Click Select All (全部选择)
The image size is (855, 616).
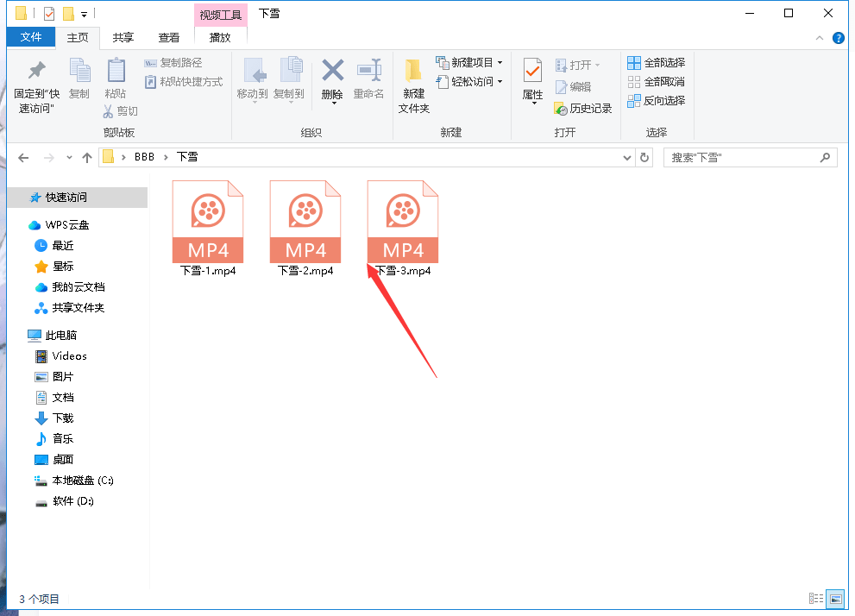(x=656, y=63)
